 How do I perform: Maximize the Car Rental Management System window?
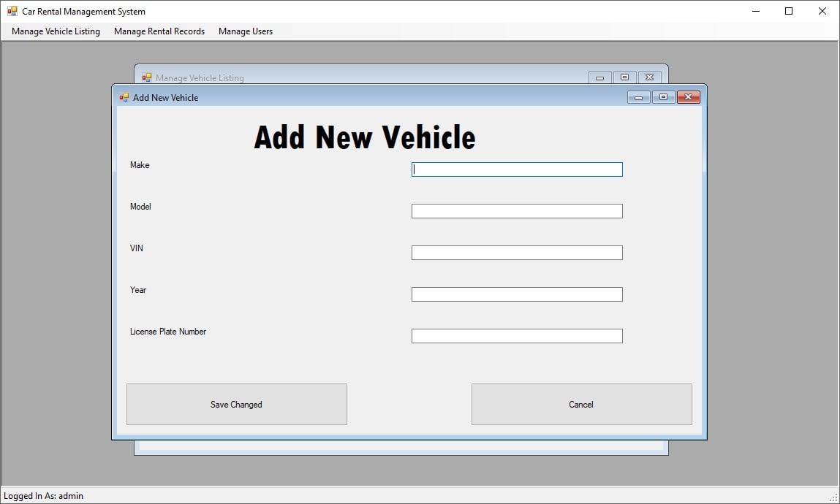pyautogui.click(x=789, y=11)
